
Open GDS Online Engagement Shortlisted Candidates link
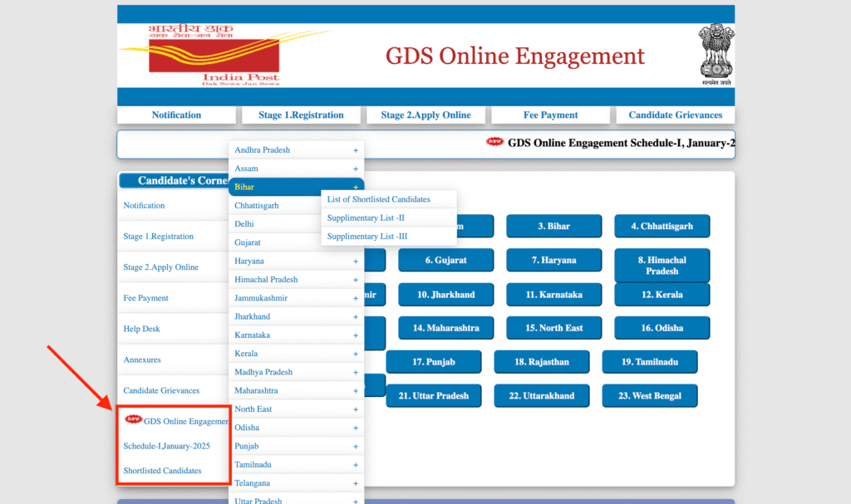[x=175, y=445]
